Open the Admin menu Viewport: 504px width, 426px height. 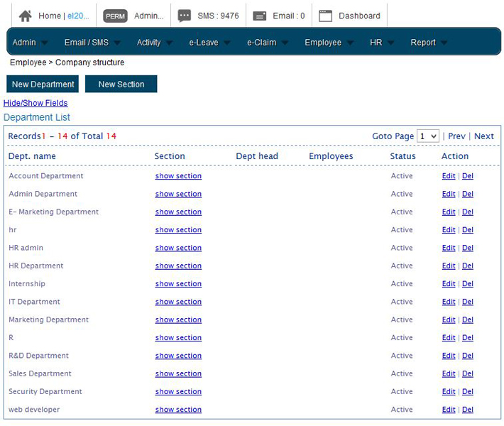click(x=24, y=43)
